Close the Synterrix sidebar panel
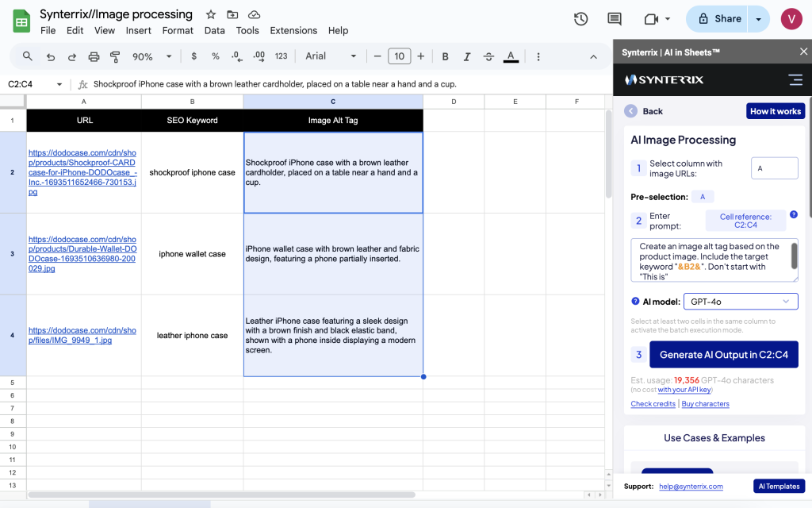 coord(803,52)
